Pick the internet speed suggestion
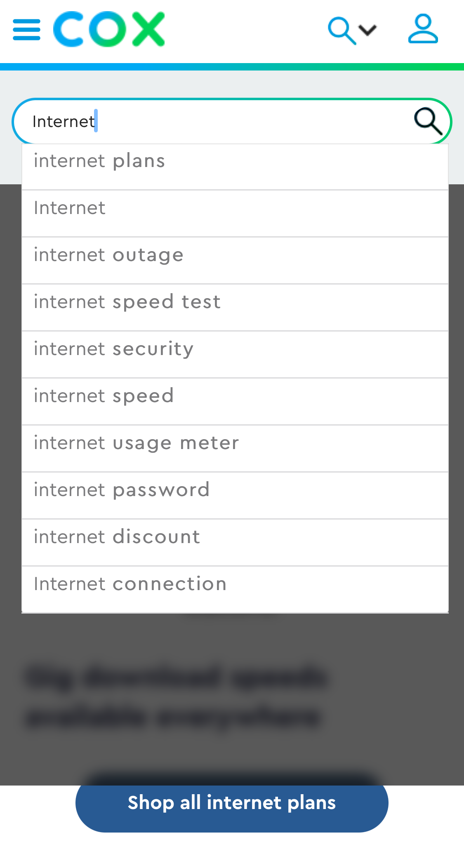The width and height of the screenshot is (464, 868). click(x=103, y=395)
